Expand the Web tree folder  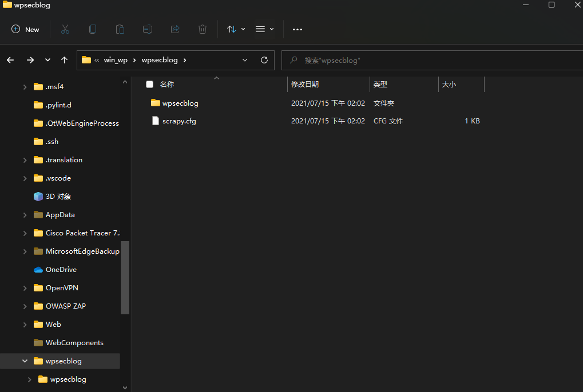[x=25, y=325]
